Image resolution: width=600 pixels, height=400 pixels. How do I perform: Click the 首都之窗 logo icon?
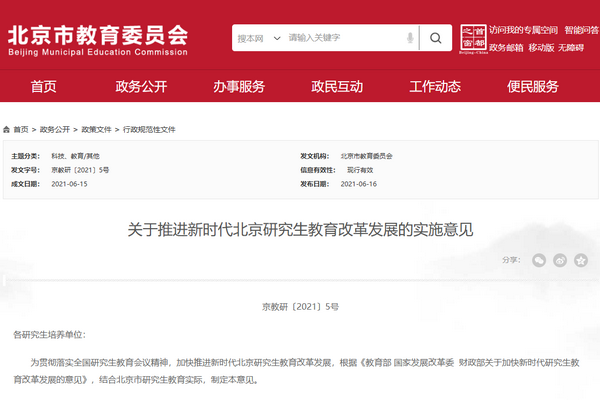pyautogui.click(x=473, y=39)
